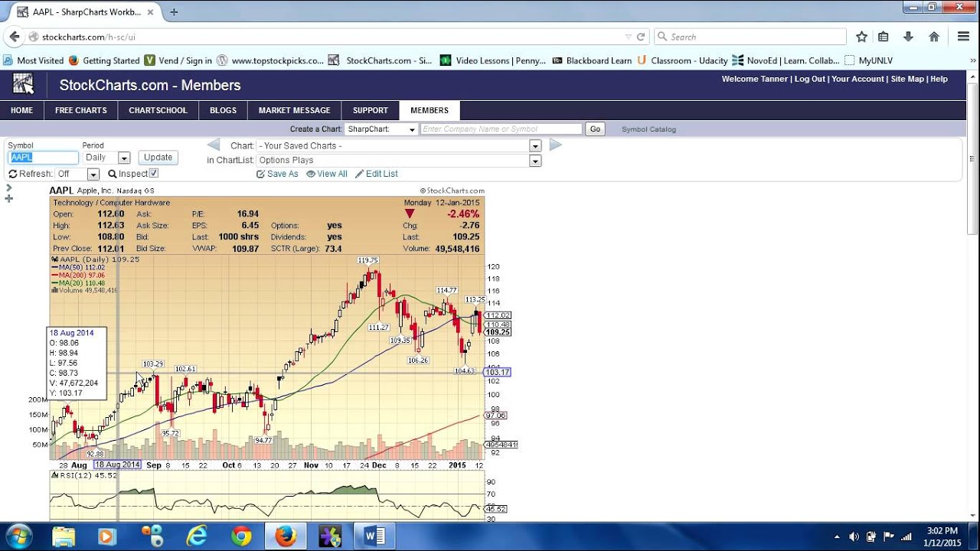Viewport: 980px width, 551px height.
Task: Open the CHARTSCHOOL tab
Action: [x=158, y=110]
